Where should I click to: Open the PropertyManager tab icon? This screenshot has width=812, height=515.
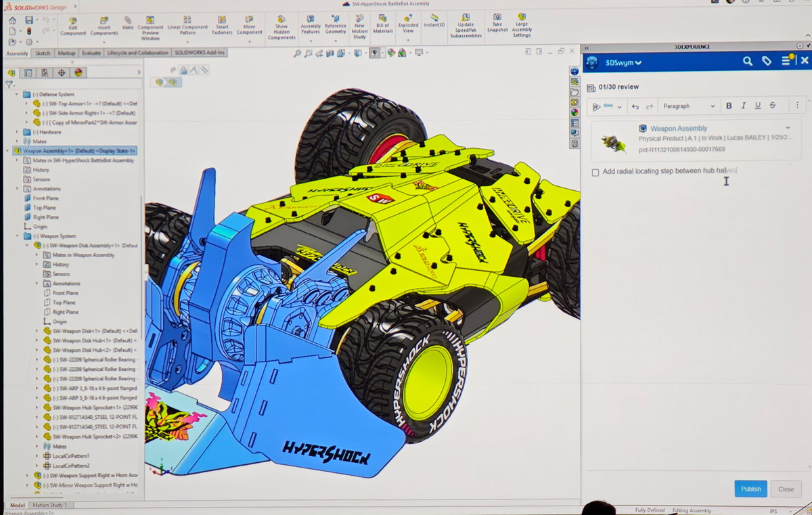(x=28, y=72)
